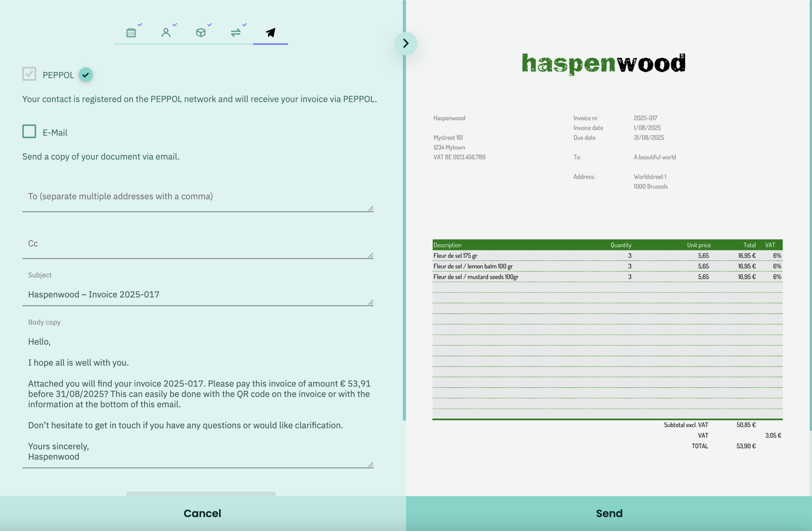Click Worldstreet 1 address line

[x=650, y=177]
